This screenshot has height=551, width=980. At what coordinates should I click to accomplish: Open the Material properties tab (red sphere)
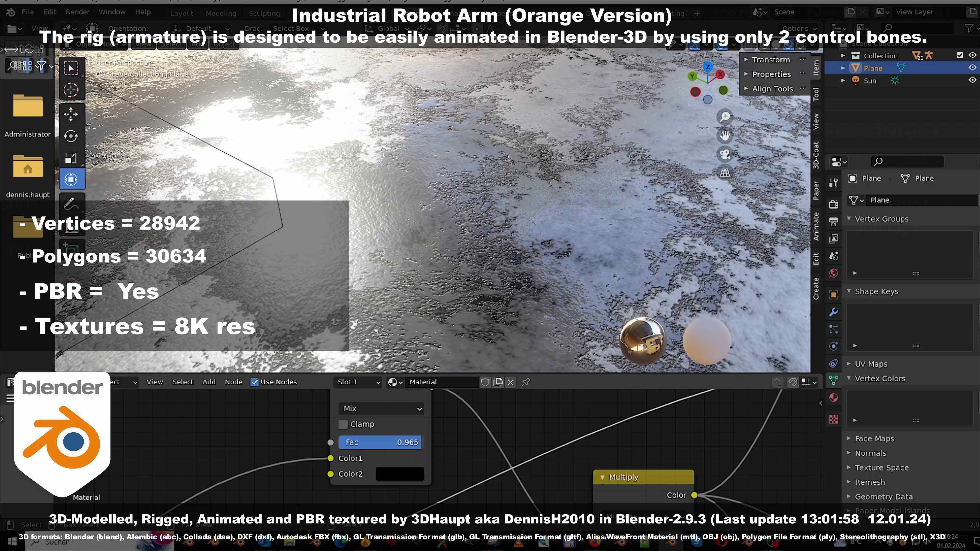(x=834, y=397)
